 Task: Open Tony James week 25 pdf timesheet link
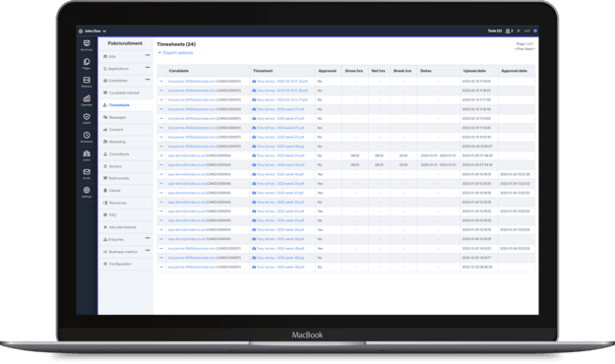pos(280,230)
